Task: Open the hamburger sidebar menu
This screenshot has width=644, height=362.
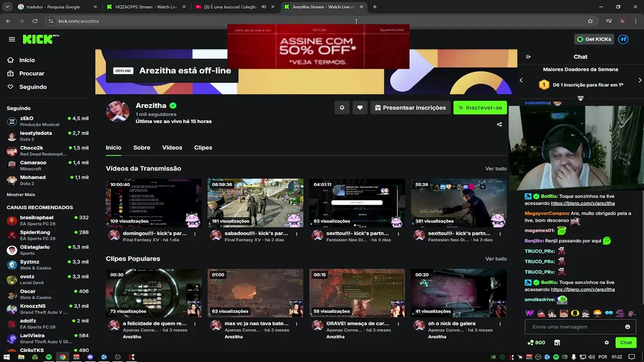Action: click(12, 39)
